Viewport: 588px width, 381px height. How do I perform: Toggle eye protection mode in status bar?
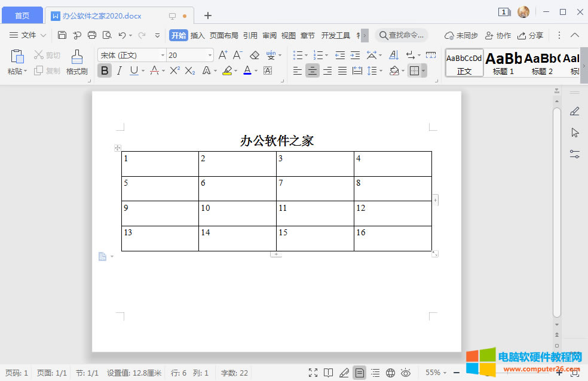[x=406, y=373]
